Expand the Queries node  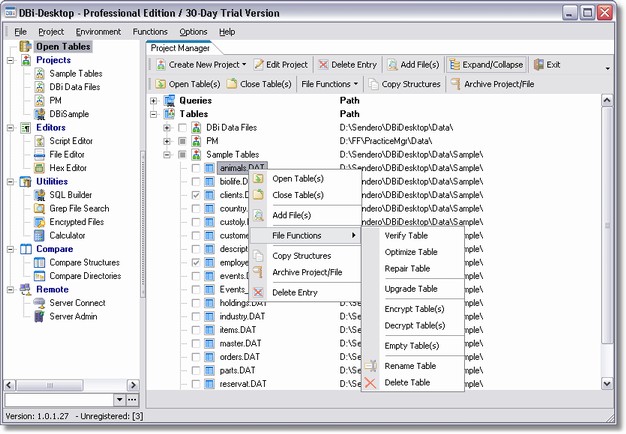[153, 101]
